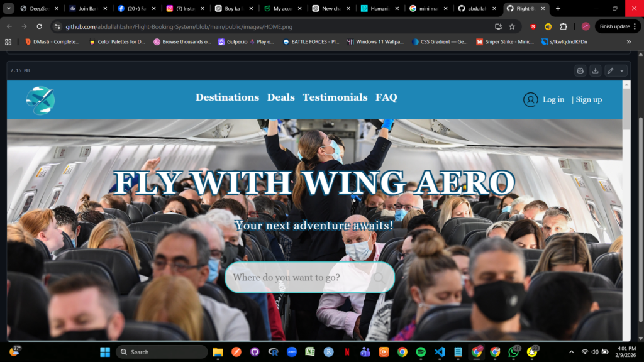Close the Humaniz tab
Image resolution: width=644 pixels, height=362 pixels.
click(x=397, y=8)
